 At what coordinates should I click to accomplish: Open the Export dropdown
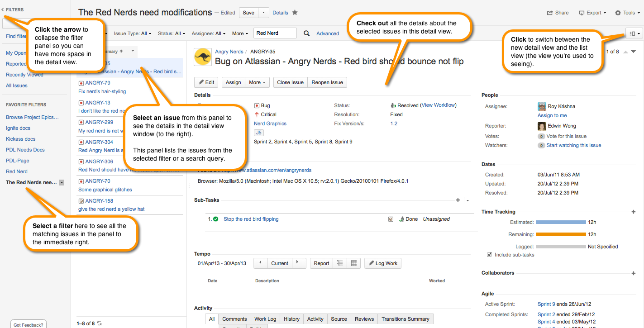coord(592,13)
